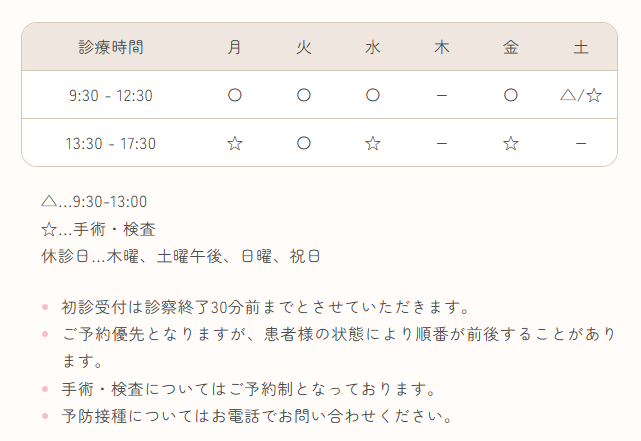
Task: Click the Saturday morning △/☆ symbol
Action: (x=580, y=96)
